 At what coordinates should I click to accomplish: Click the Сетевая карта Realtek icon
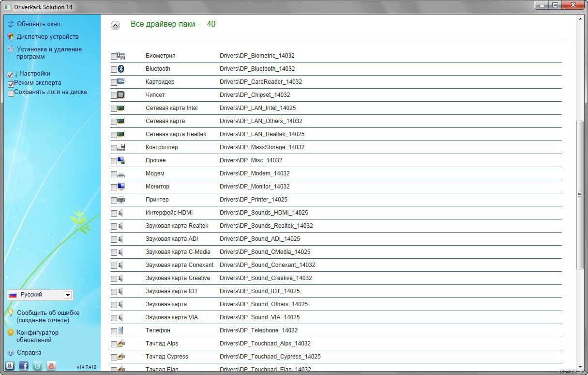tap(121, 134)
